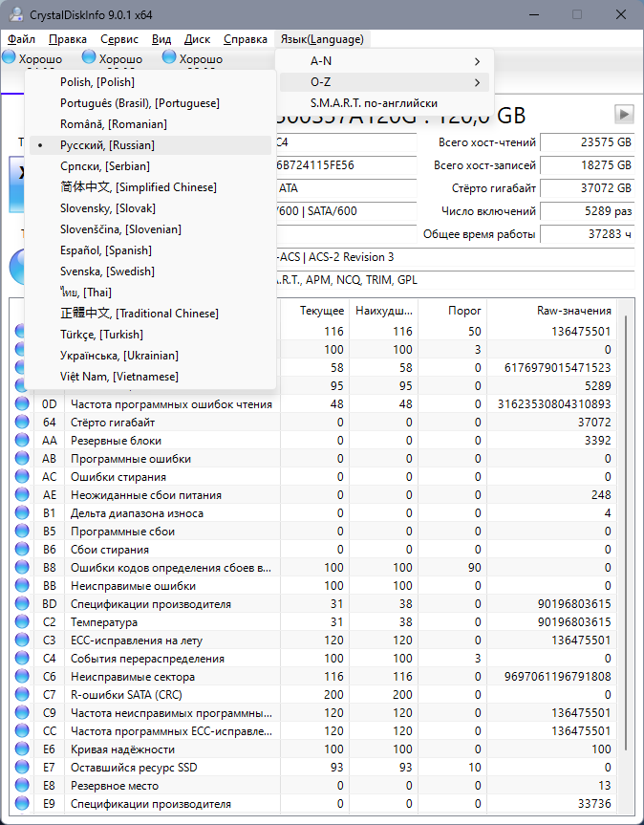This screenshot has height=825, width=644.
Task: Click the status orb for Кривая надёжности
Action: click(22, 749)
